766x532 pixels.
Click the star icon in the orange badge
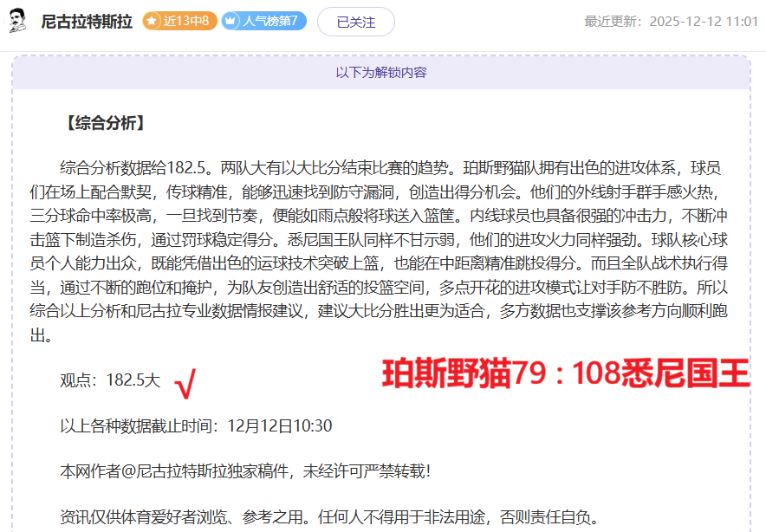click(x=153, y=22)
